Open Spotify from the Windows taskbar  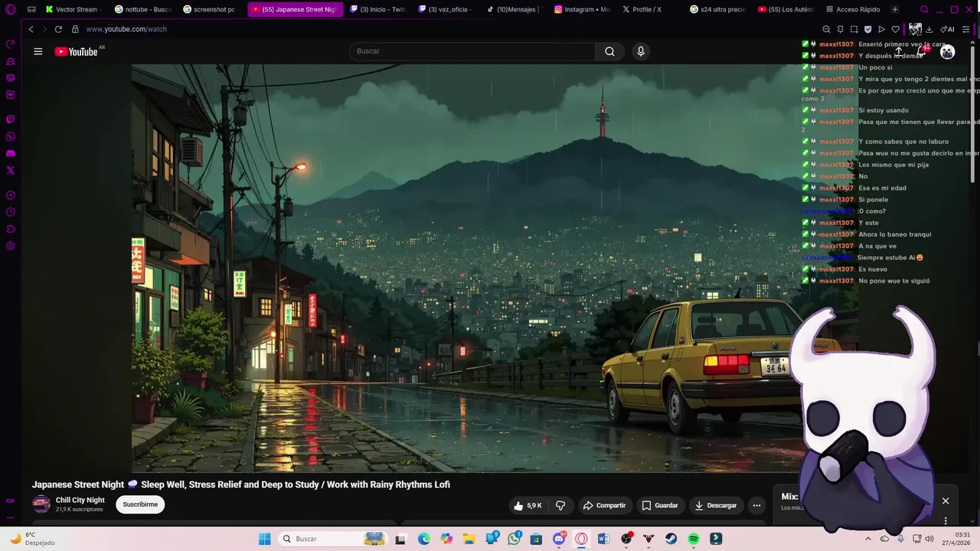694,539
